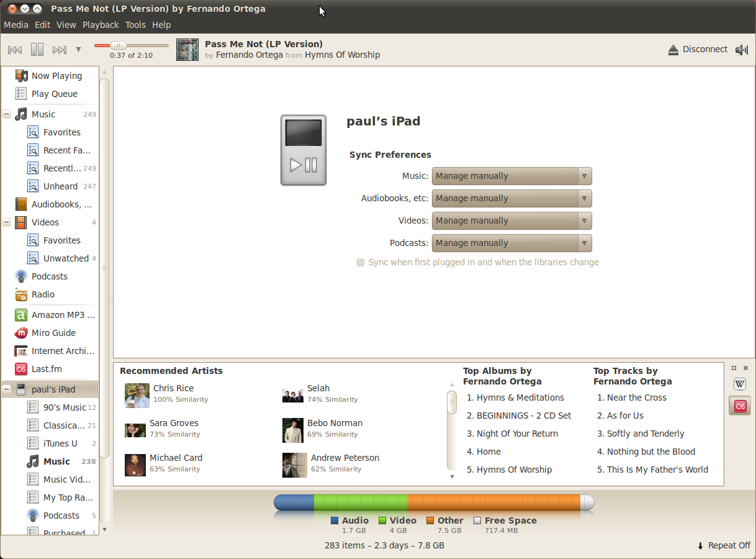The image size is (756, 559).
Task: Open Favorites under Videos
Action: (50, 240)
